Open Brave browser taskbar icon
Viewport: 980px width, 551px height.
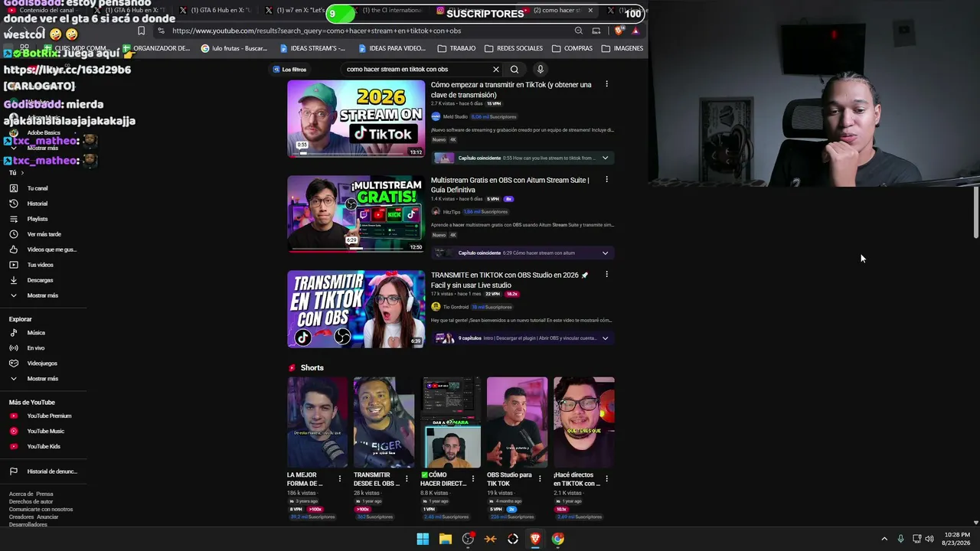(x=535, y=539)
